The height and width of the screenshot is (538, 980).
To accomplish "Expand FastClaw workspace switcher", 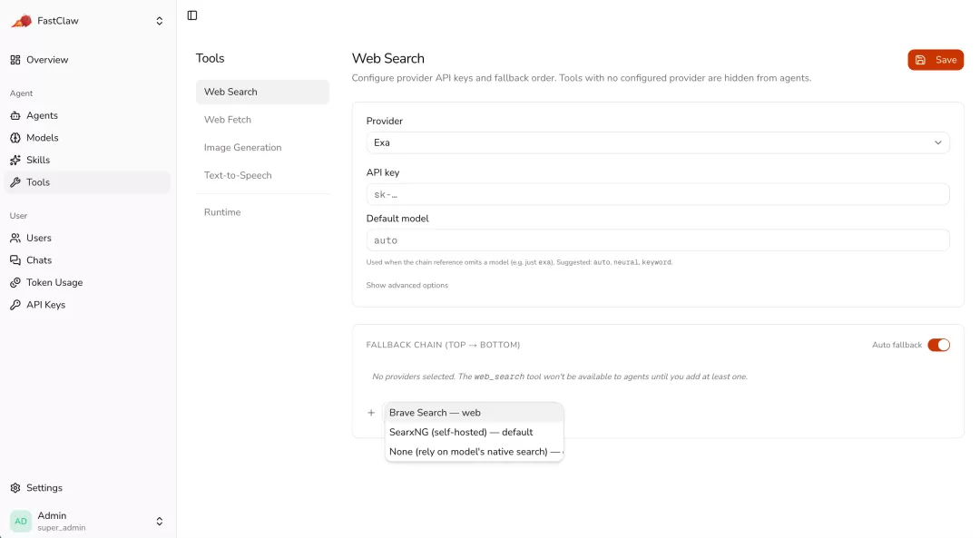I will (160, 21).
